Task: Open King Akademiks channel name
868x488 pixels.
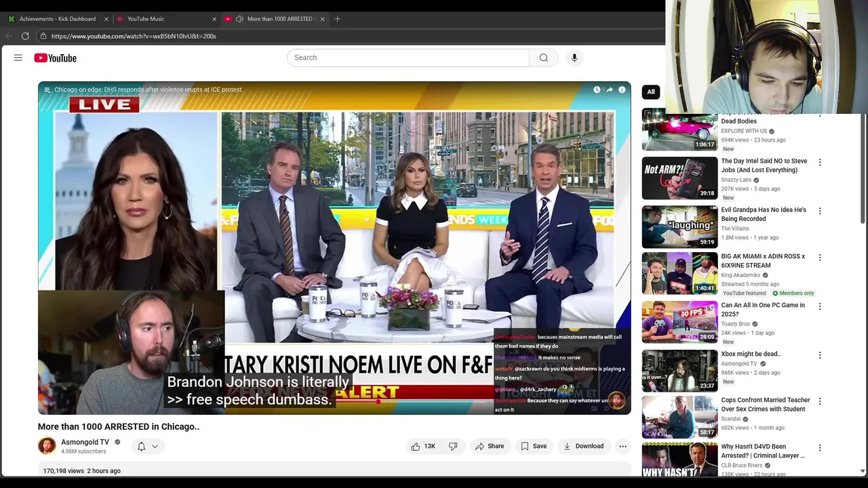Action: [x=741, y=275]
